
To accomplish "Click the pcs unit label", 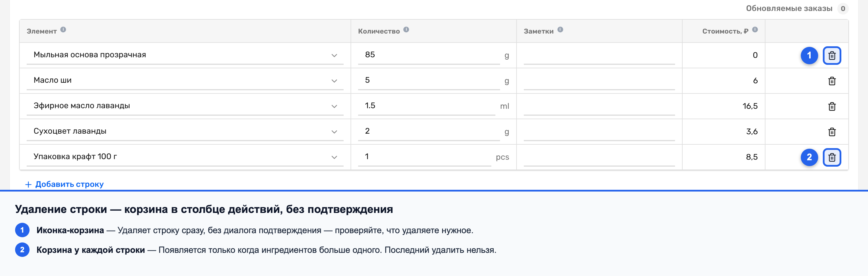I will (x=502, y=157).
